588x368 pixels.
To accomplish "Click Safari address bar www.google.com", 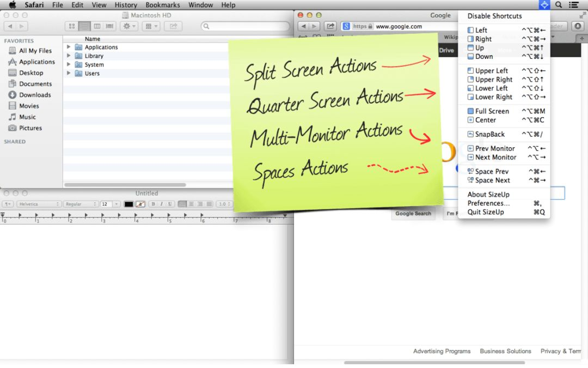I will tap(399, 26).
